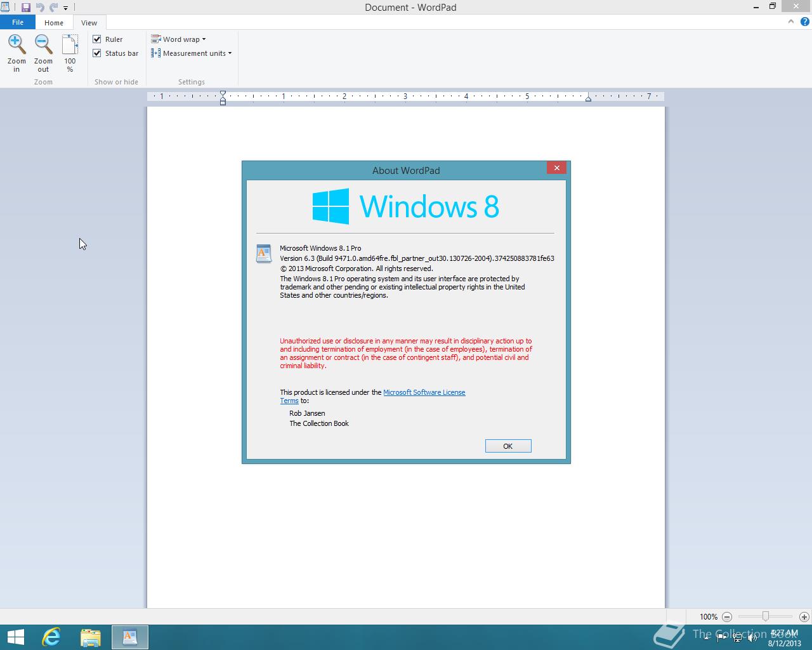The height and width of the screenshot is (650, 812).
Task: Click the About WordPad dialog title
Action: (406, 170)
